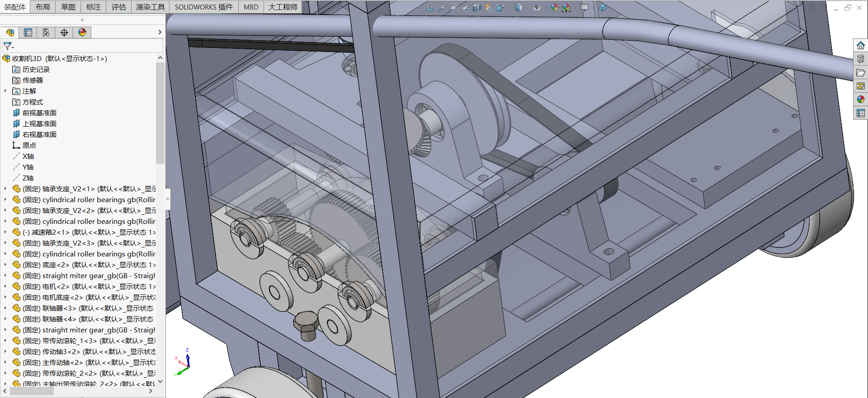Click the Edit Appearance icon
Image resolution: width=868 pixels, height=398 pixels.
(555, 8)
